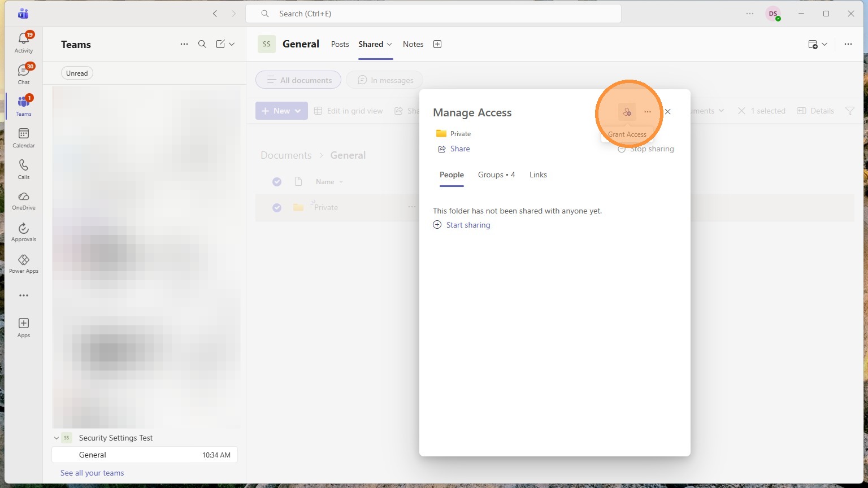868x488 pixels.
Task: Open Chat from the left rail
Action: (x=24, y=74)
